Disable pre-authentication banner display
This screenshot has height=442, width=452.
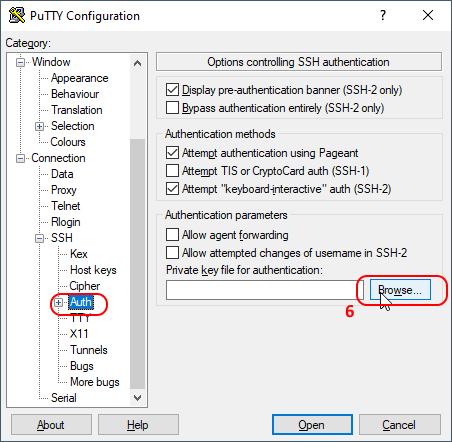[172, 90]
